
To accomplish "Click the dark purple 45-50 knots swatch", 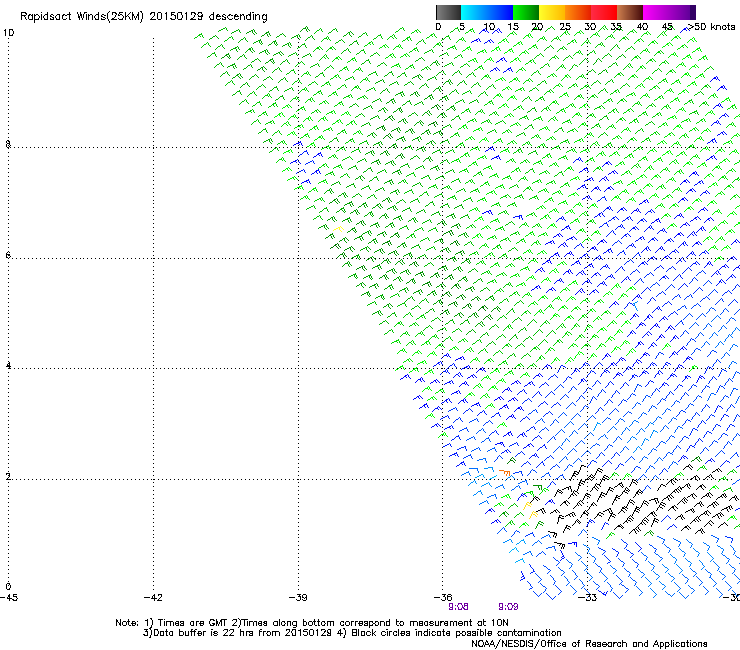I will [x=682, y=12].
